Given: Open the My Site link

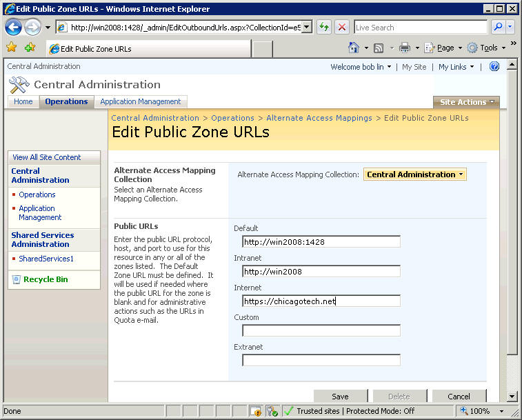Looking at the screenshot, I should pyautogui.click(x=414, y=67).
